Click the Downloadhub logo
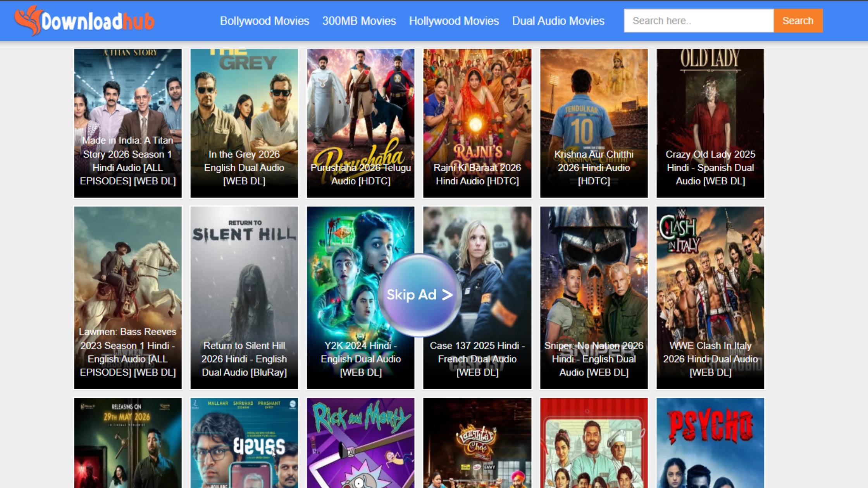868x488 pixels. (84, 21)
